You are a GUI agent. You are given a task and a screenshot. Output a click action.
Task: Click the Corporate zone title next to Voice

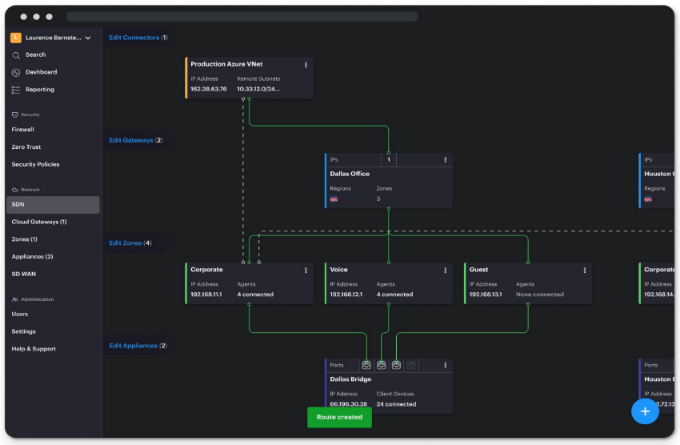206,269
